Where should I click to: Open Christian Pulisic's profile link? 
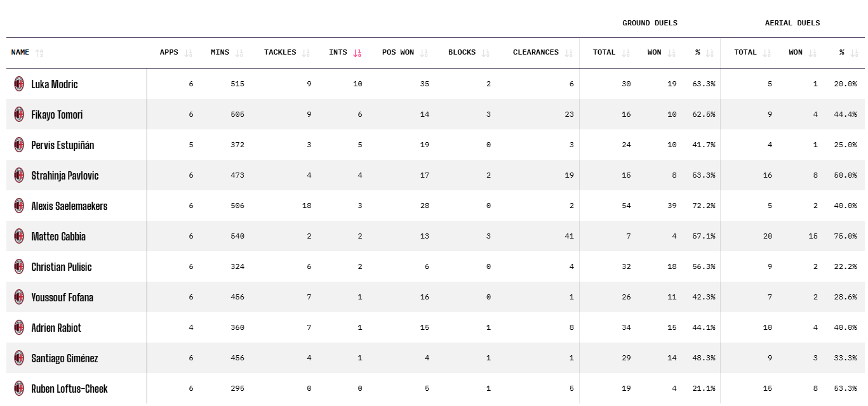point(62,267)
